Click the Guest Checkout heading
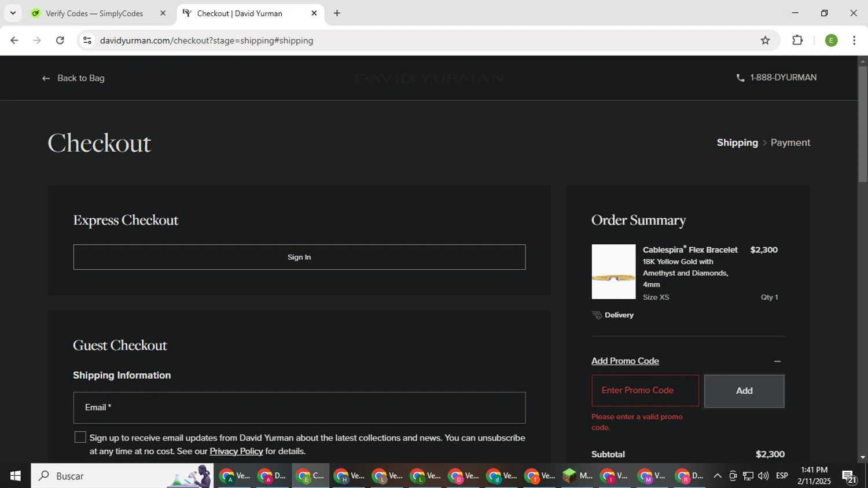Screen dimensions: 868x488 click(x=120, y=345)
